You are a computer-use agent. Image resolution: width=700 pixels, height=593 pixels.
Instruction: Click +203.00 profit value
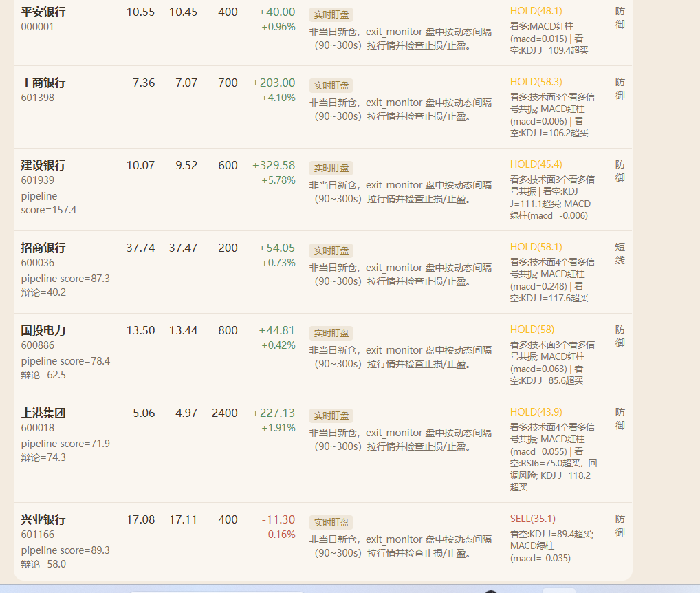pyautogui.click(x=274, y=83)
